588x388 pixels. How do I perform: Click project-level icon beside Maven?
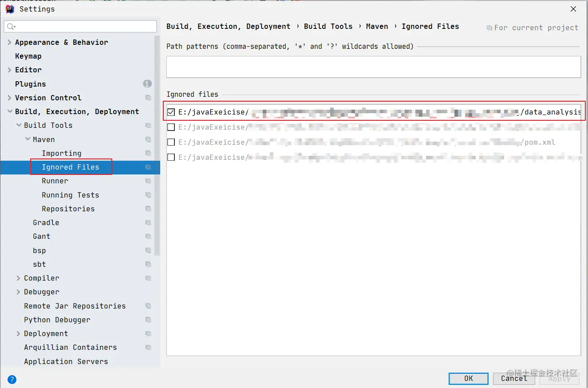(x=148, y=139)
